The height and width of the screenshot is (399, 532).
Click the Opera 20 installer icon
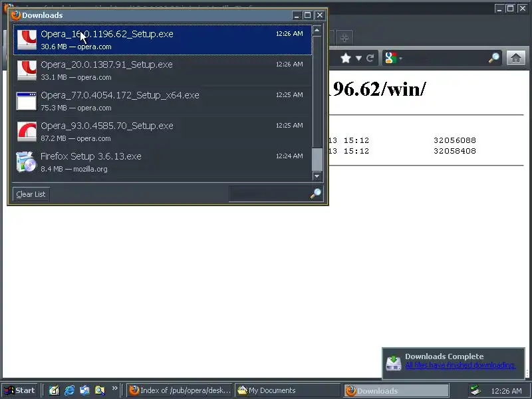click(27, 70)
